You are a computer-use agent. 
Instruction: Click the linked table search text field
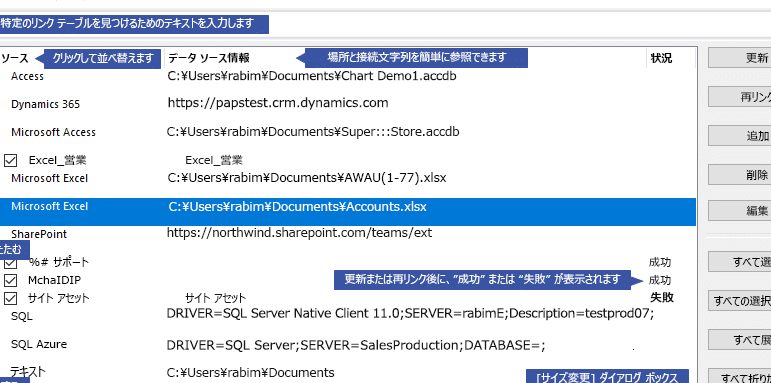tap(386, 24)
